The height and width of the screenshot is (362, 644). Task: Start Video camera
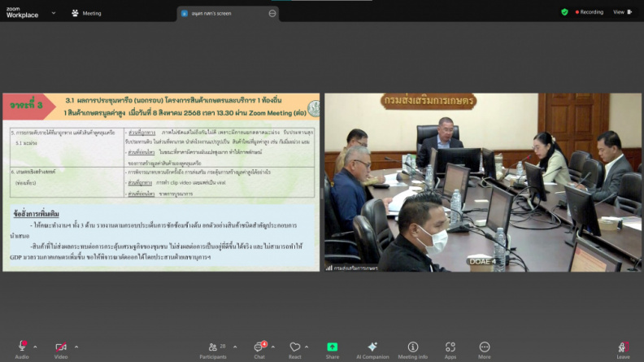(61, 350)
